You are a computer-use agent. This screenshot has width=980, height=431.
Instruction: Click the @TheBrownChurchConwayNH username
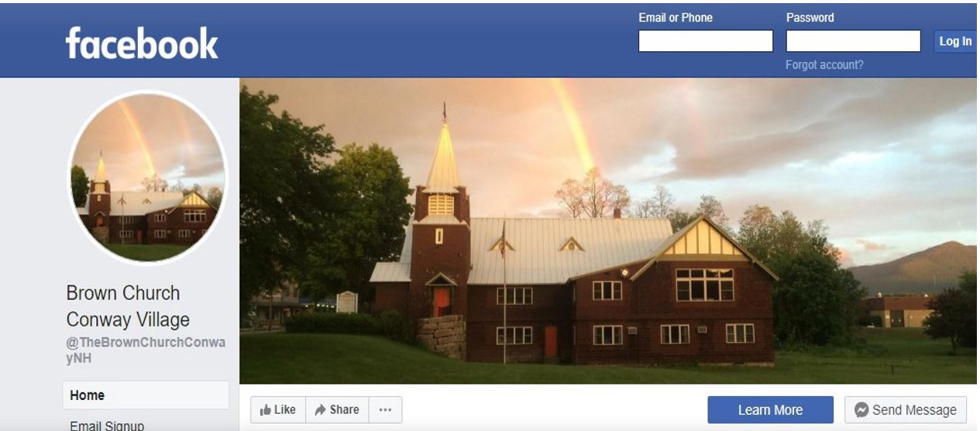coord(146,350)
